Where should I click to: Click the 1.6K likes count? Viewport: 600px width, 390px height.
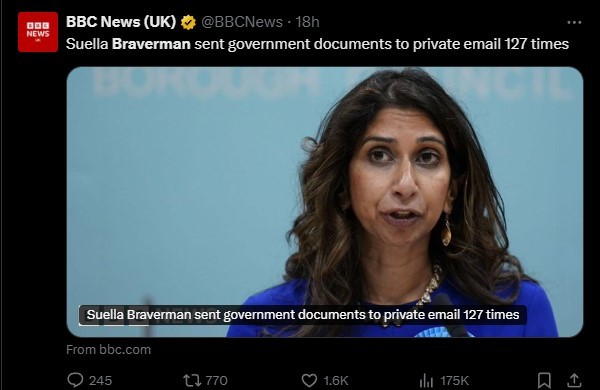click(x=336, y=380)
